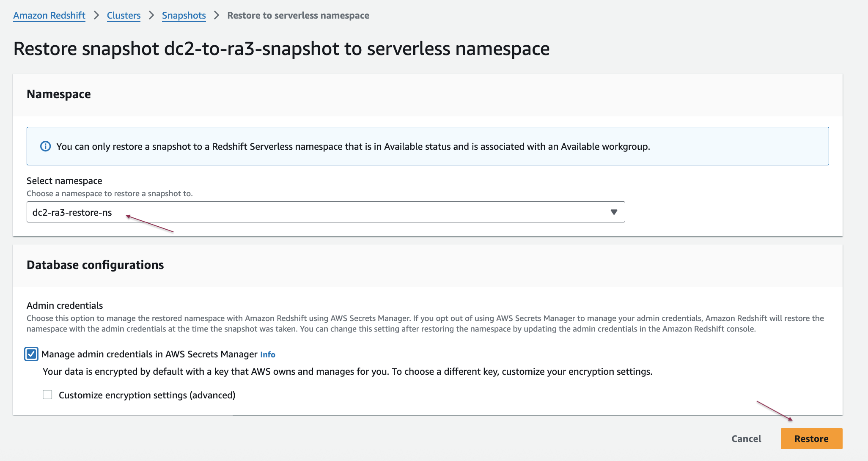Click the info circle icon in the alert

point(45,146)
